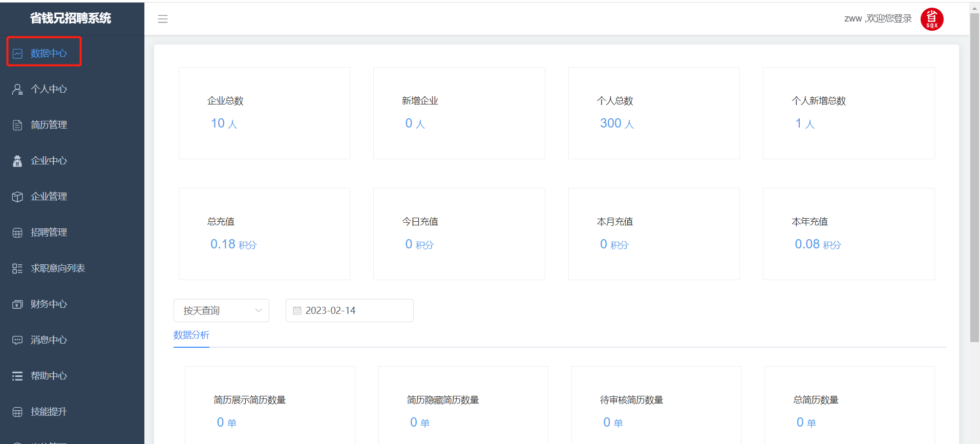This screenshot has height=444, width=980.
Task: Click the 省钱兄招聘系统 title
Action: 71,18
